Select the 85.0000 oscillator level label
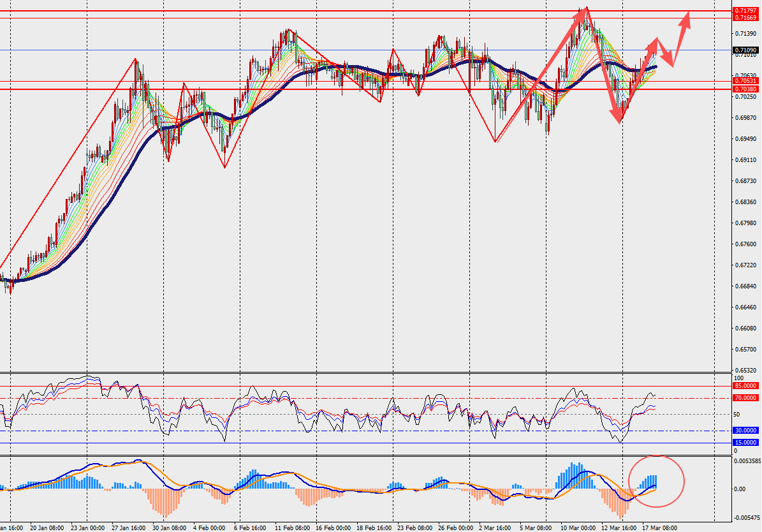The width and height of the screenshot is (762, 532). point(745,385)
